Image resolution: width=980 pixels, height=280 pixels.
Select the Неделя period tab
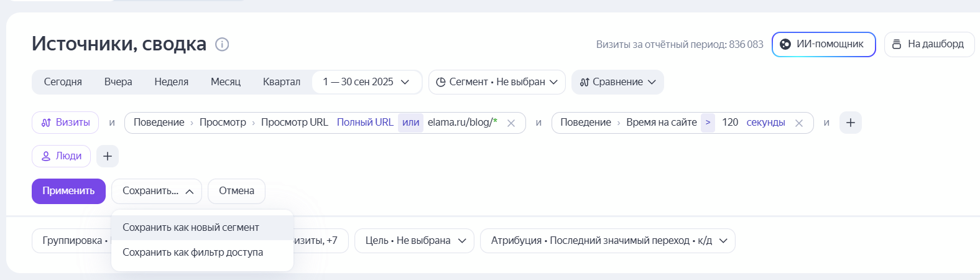coord(172,82)
